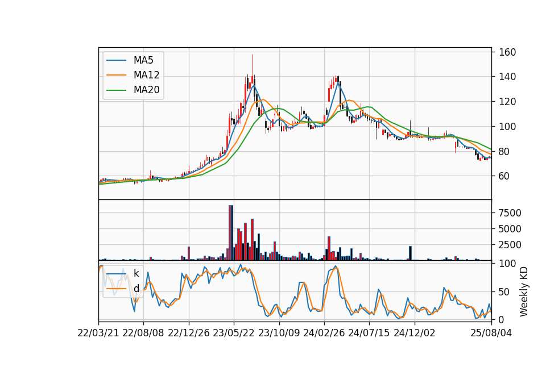Screen dimensions: 546x392
Task: Click the blue MA5 legend line sample
Action: tap(116, 61)
